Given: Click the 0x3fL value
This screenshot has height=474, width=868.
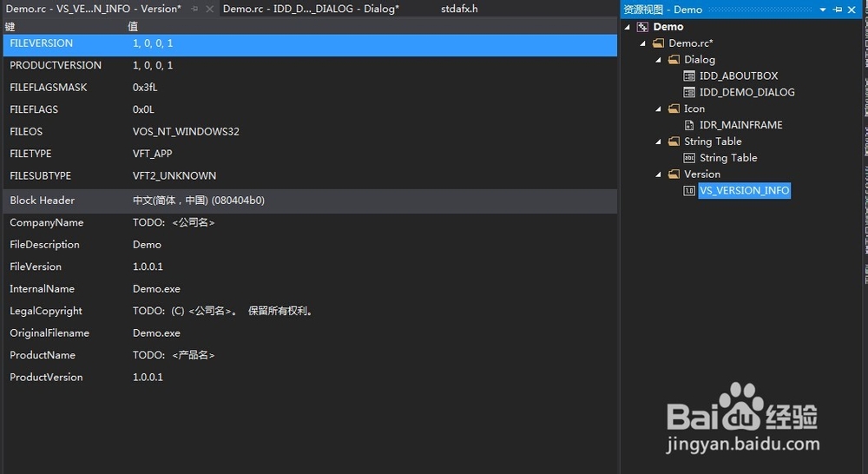Looking at the screenshot, I should coord(144,88).
